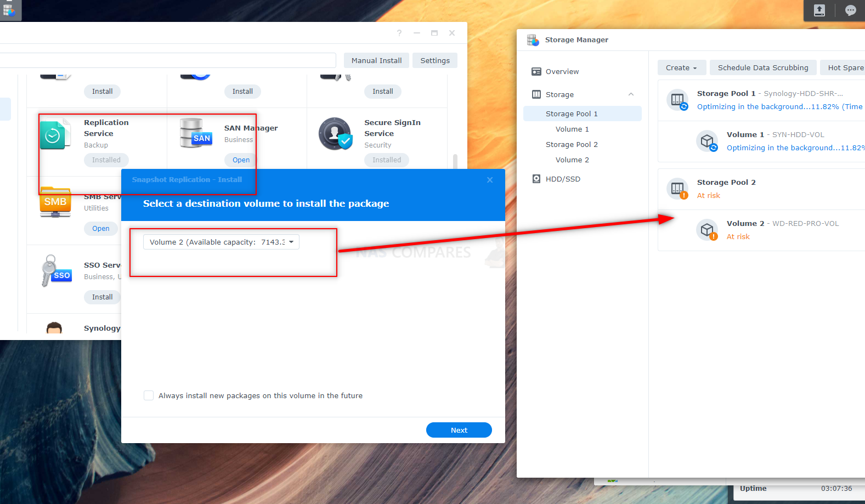Viewport: 865px width, 504px height.
Task: Close the Snapshot Replication install dialog
Action: (x=490, y=180)
